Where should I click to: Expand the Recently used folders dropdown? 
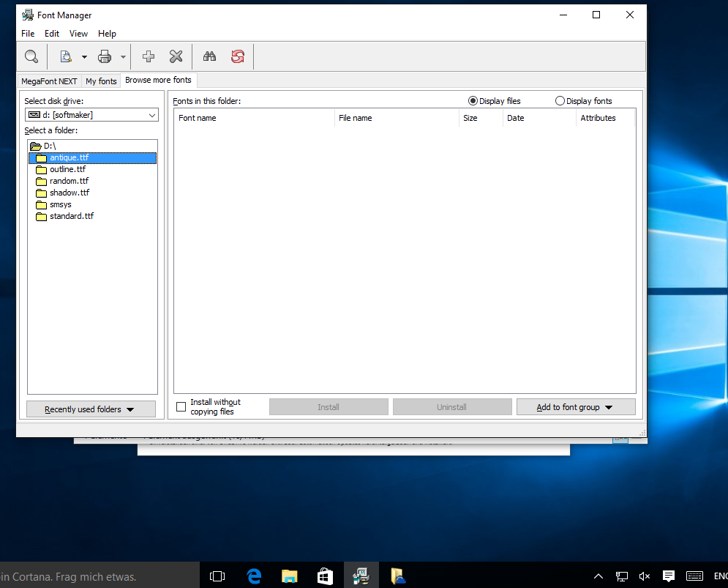[x=91, y=409]
